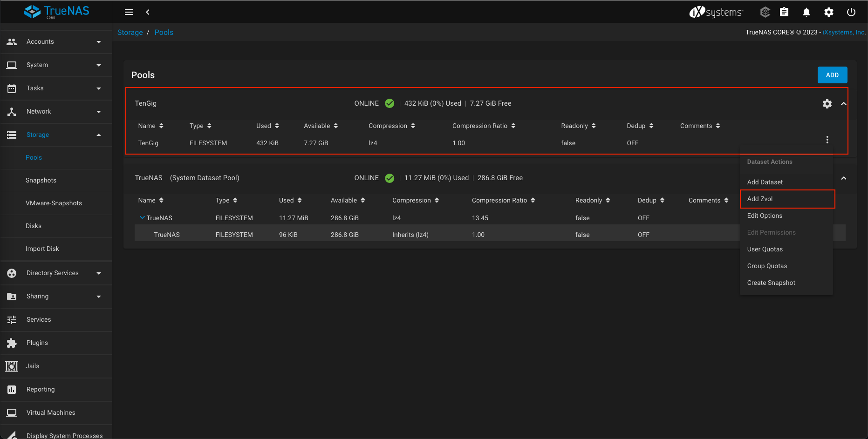
Task: Click the power icon in top bar
Action: coord(851,12)
